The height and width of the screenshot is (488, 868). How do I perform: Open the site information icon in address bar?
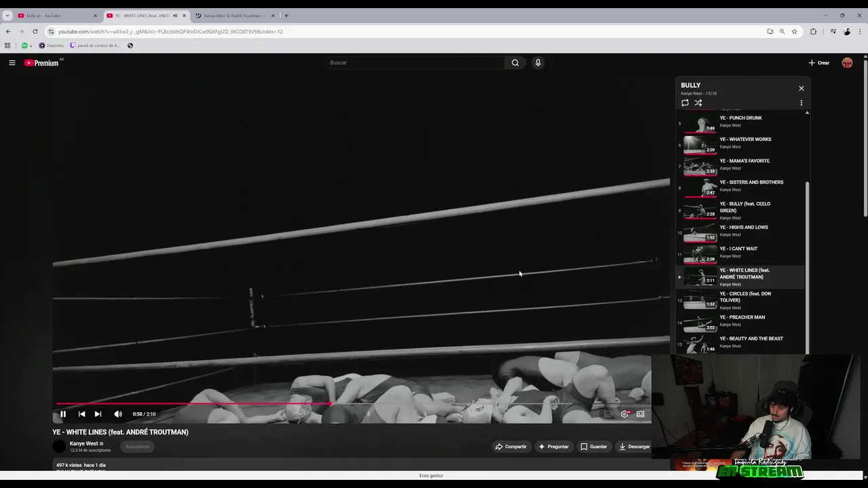[51, 31]
